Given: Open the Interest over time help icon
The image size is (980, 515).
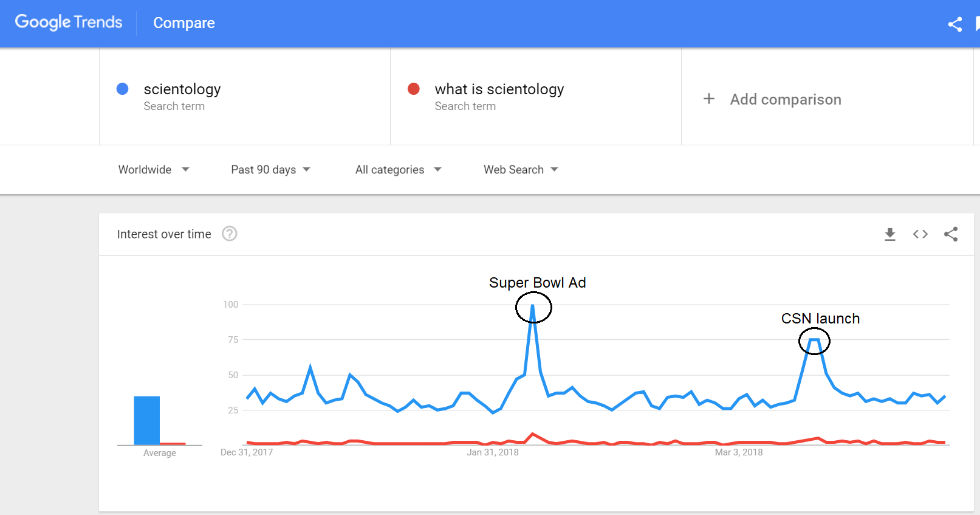Looking at the screenshot, I should click(229, 233).
